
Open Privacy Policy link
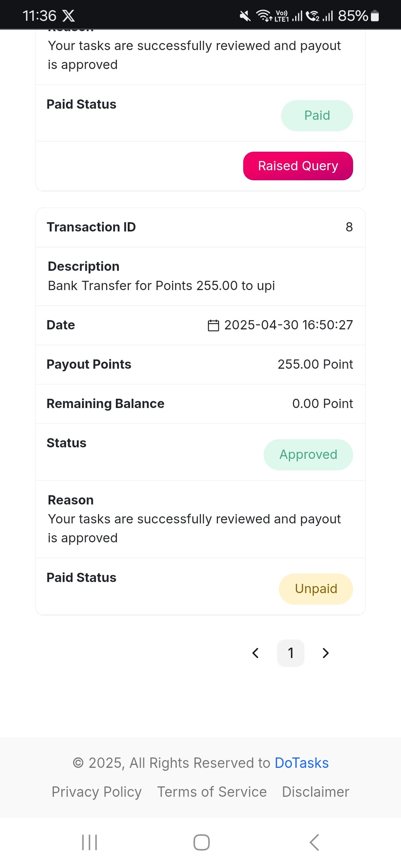(97, 792)
